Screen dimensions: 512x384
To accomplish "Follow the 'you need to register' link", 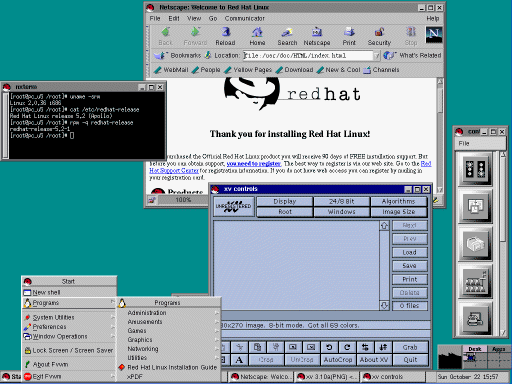I will (x=254, y=164).
